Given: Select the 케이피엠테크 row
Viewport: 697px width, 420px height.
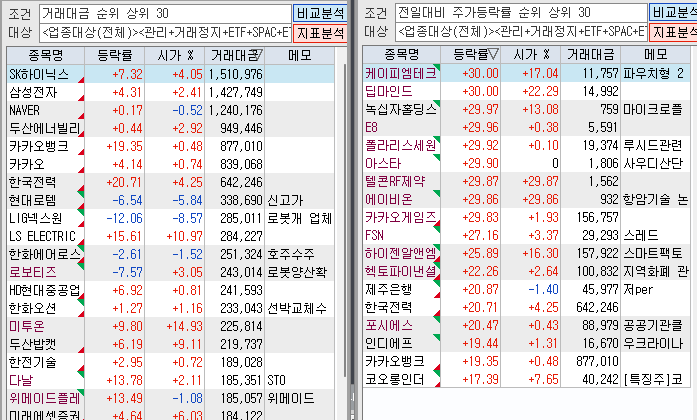Looking at the screenshot, I should click(x=526, y=73).
